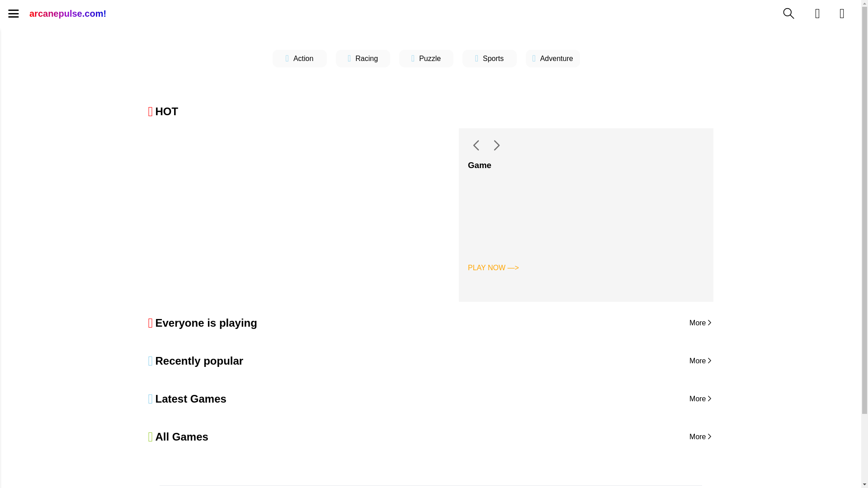Open More for Everyone is playing
This screenshot has height=488, width=868.
click(701, 323)
